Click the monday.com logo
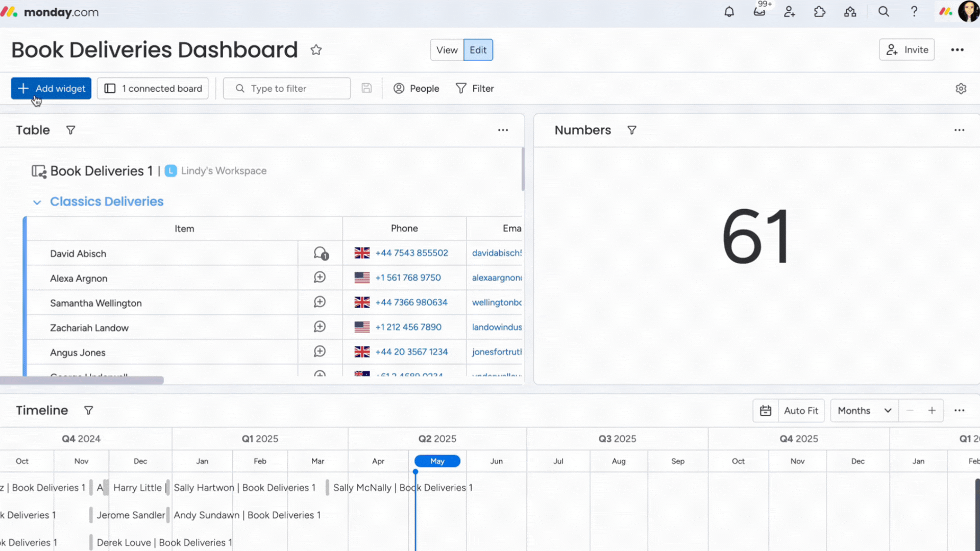 [x=50, y=12]
